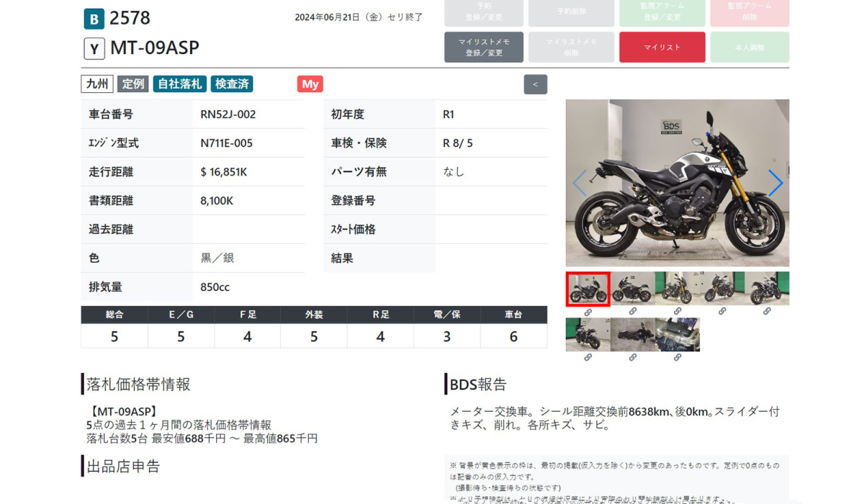Click the Y maker badge beside MT-09ASP
Screen dimensions: 864x504
click(x=94, y=48)
